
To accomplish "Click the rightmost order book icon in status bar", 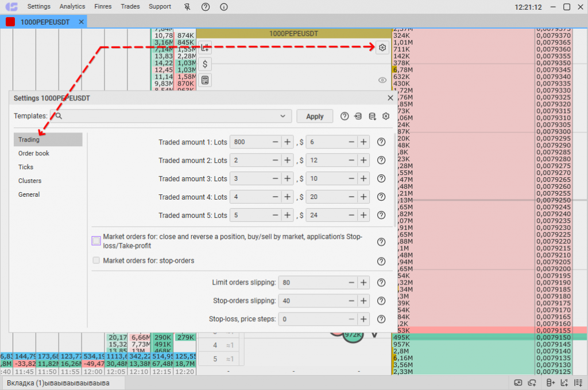I will pos(578,383).
